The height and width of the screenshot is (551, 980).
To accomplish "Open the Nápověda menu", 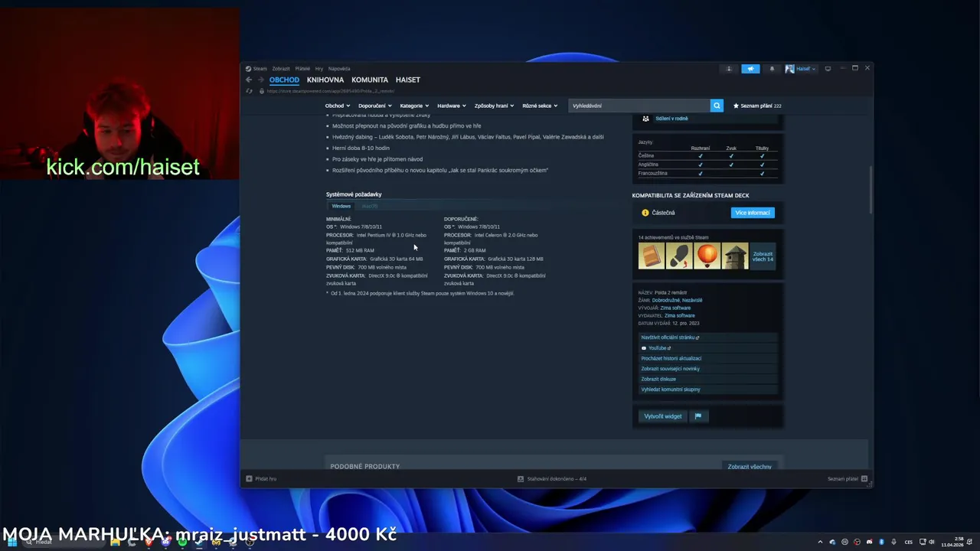I will [x=339, y=69].
